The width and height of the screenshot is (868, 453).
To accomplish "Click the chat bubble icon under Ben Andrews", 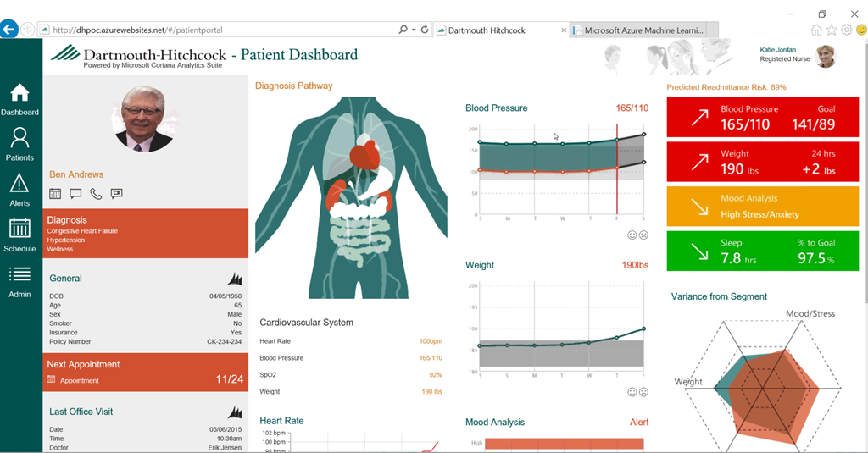I will pos(75,194).
